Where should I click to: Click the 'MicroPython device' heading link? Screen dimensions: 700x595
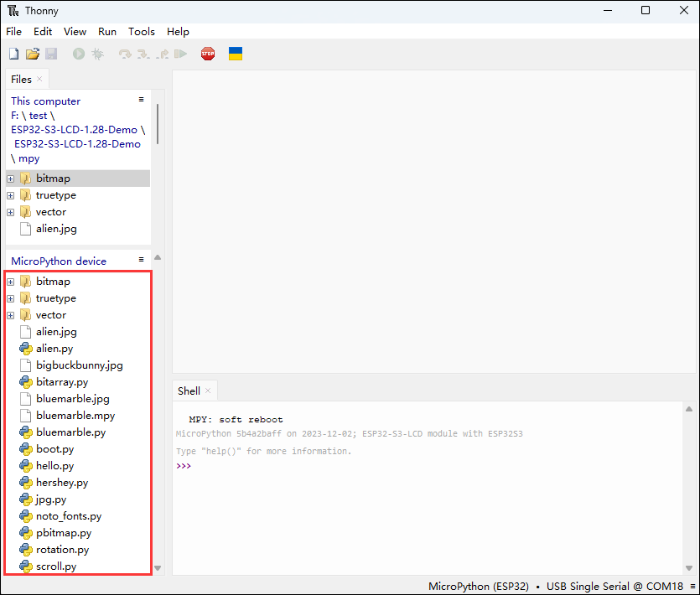tap(59, 261)
